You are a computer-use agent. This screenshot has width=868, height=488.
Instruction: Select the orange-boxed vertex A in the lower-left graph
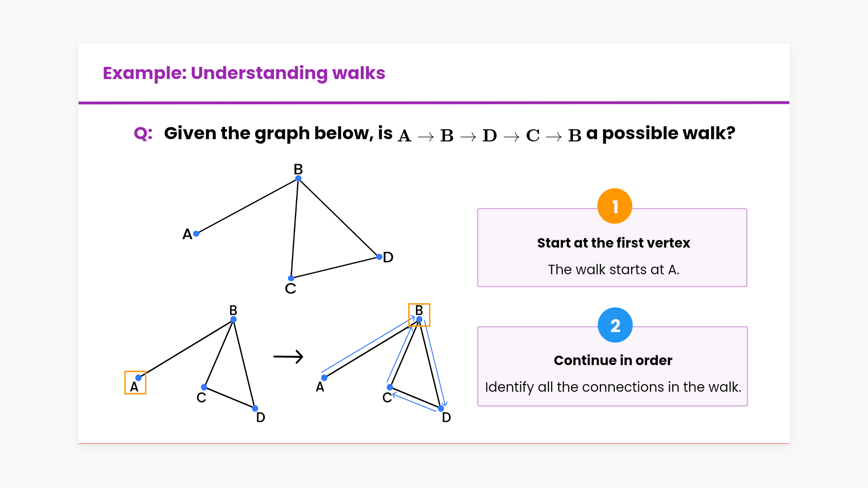click(x=135, y=383)
